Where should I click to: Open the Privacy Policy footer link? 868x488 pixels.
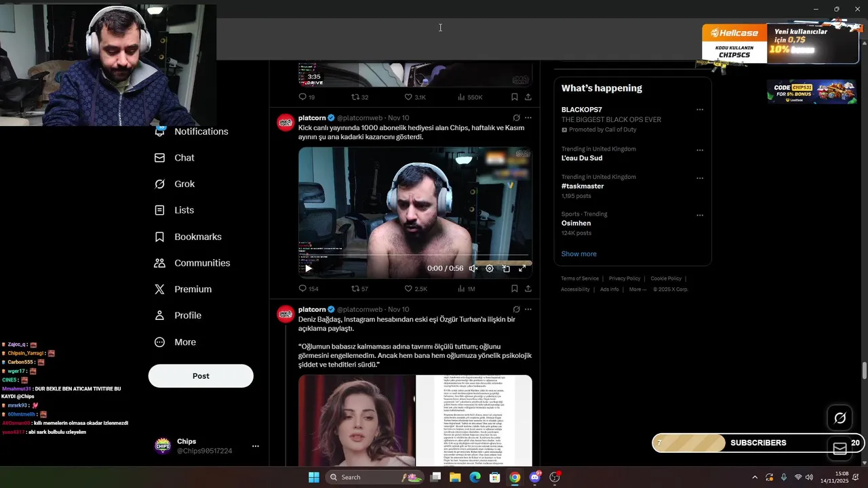(625, 279)
